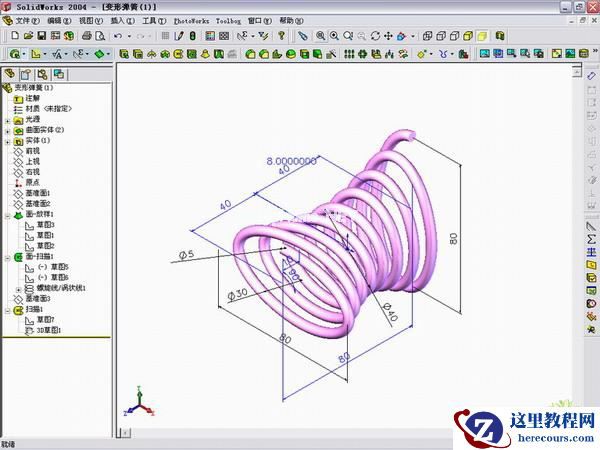Click the Rebuild traffic light icon

click(192, 36)
